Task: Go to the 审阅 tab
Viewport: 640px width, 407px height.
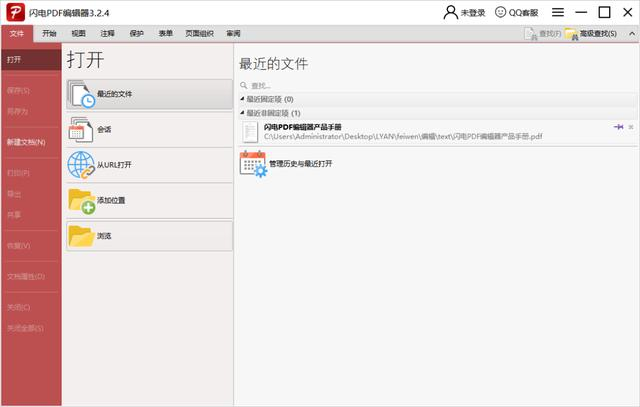Action: tap(233, 33)
